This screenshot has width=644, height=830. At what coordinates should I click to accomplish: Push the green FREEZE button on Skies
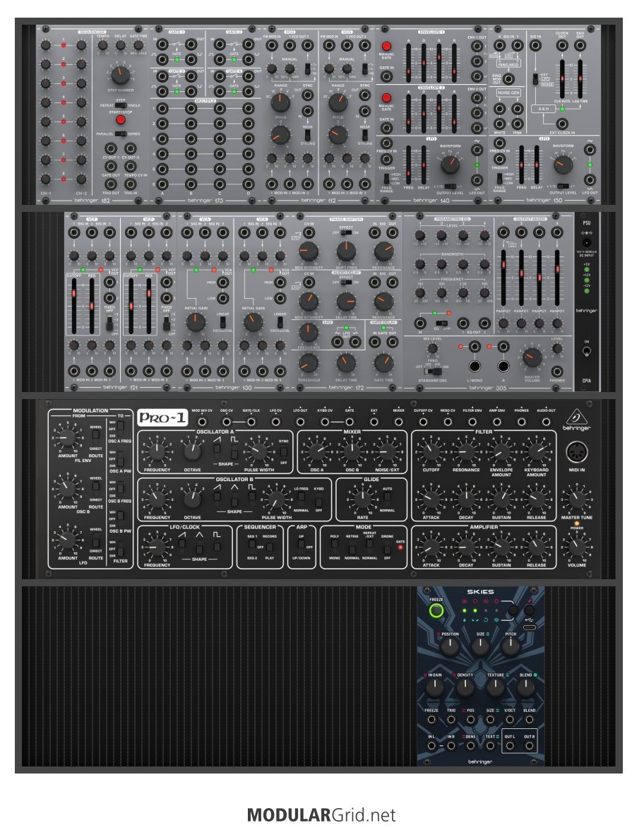(436, 611)
